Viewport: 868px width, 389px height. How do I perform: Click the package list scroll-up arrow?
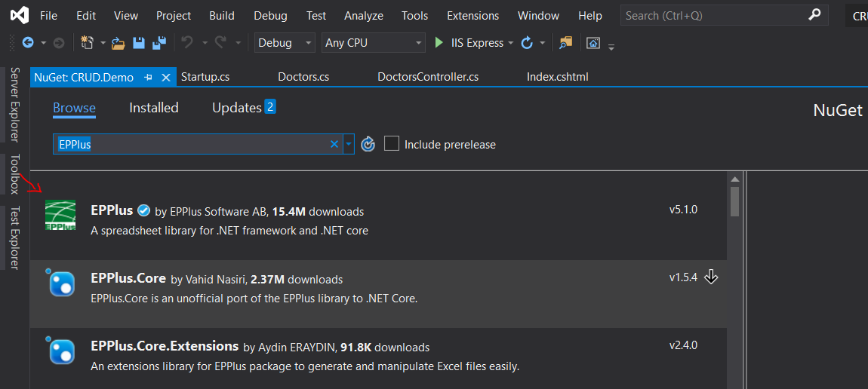(734, 179)
